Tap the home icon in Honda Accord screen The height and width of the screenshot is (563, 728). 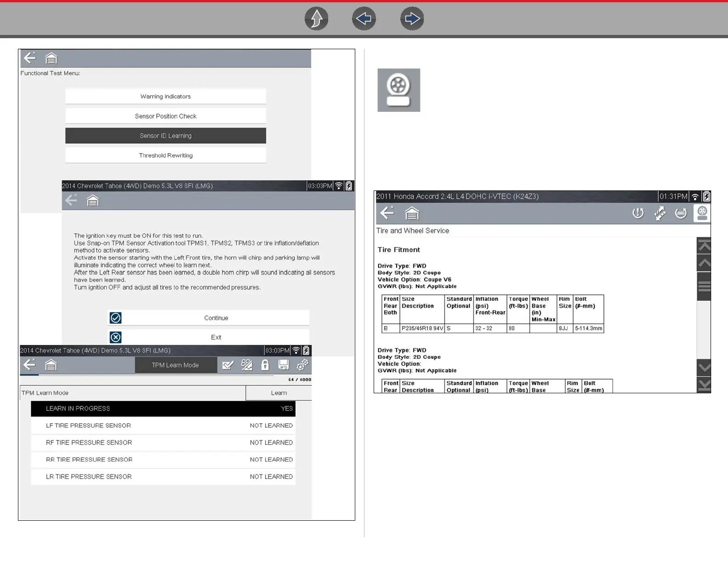pyautogui.click(x=412, y=213)
